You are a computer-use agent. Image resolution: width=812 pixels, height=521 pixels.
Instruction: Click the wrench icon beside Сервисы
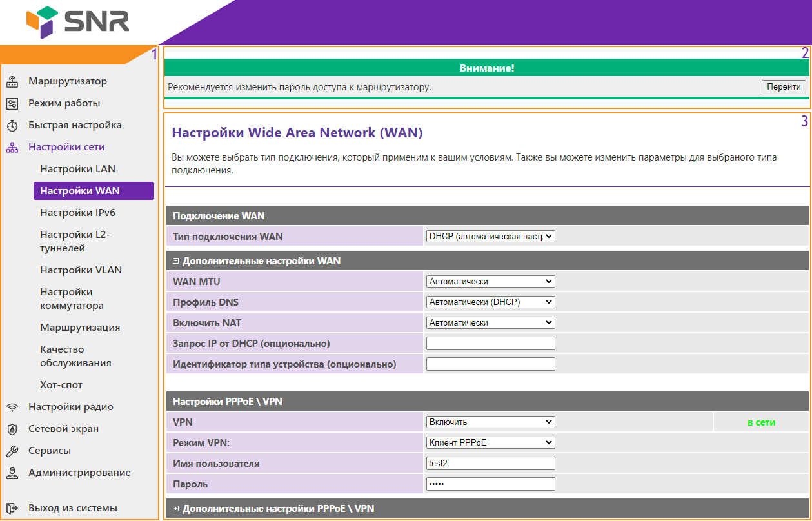pyautogui.click(x=12, y=451)
